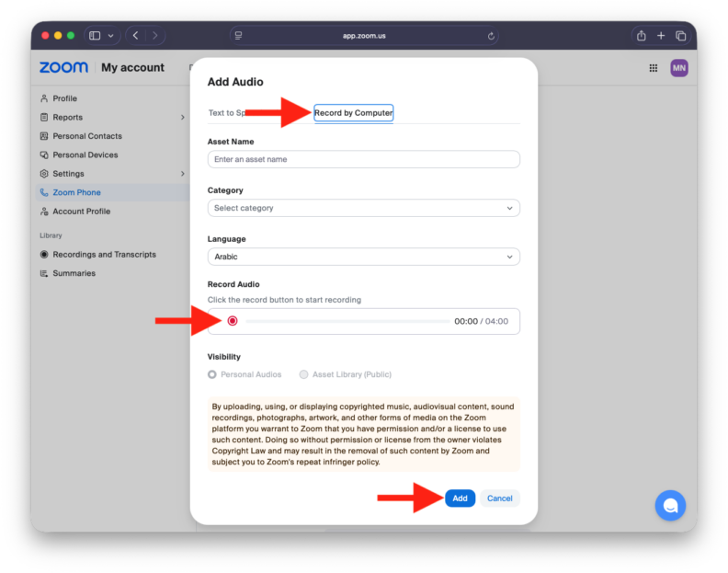Open Summaries in the Library

(74, 273)
